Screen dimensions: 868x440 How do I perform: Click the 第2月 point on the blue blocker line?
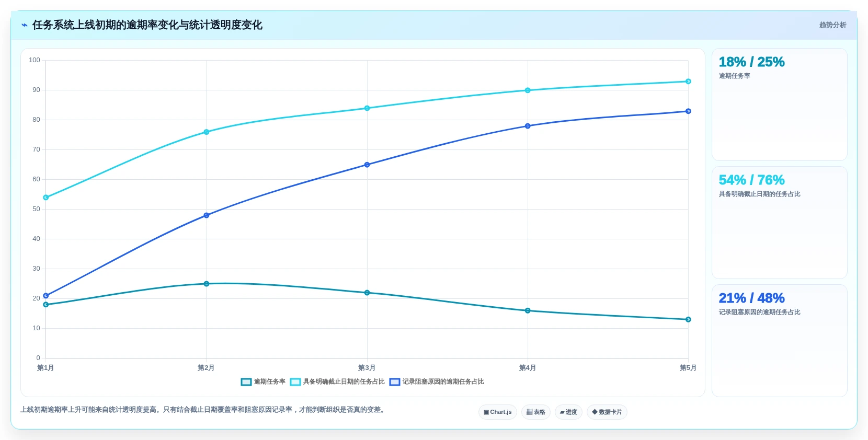coord(207,215)
